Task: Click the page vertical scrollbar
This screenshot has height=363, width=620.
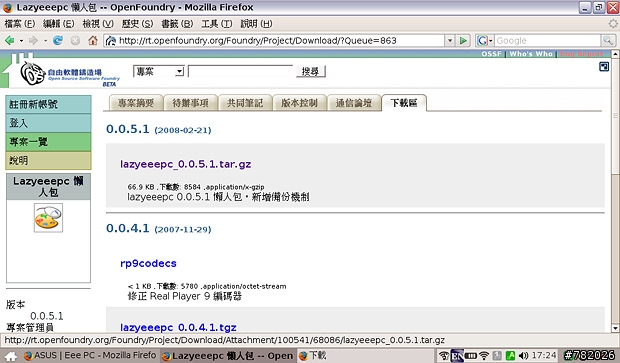Action: click(615, 115)
